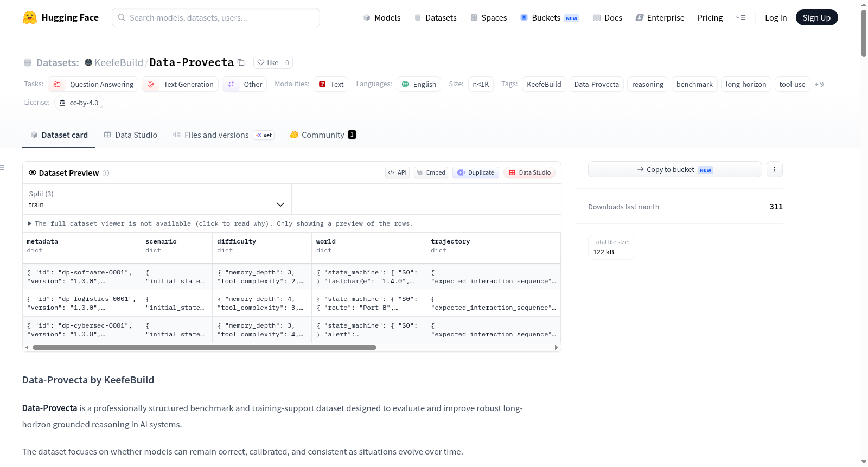Click the API button
Image resolution: width=868 pixels, height=467 pixels.
point(397,172)
